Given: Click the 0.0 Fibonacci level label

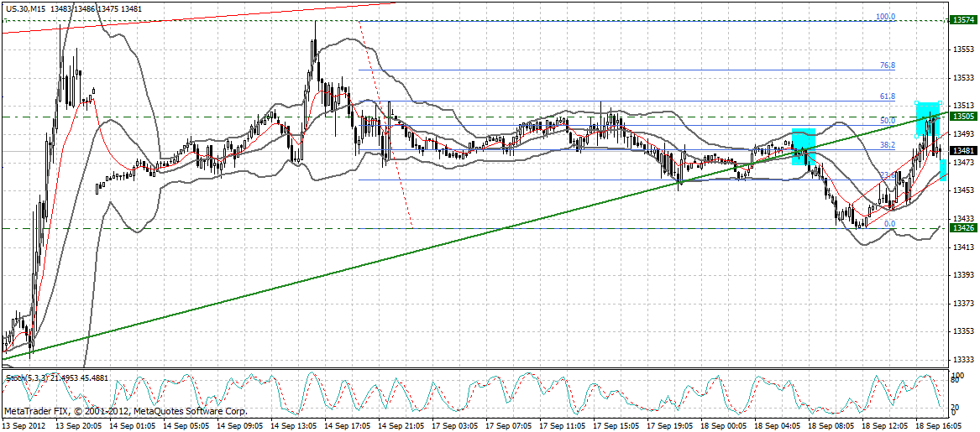Looking at the screenshot, I should (x=891, y=223).
